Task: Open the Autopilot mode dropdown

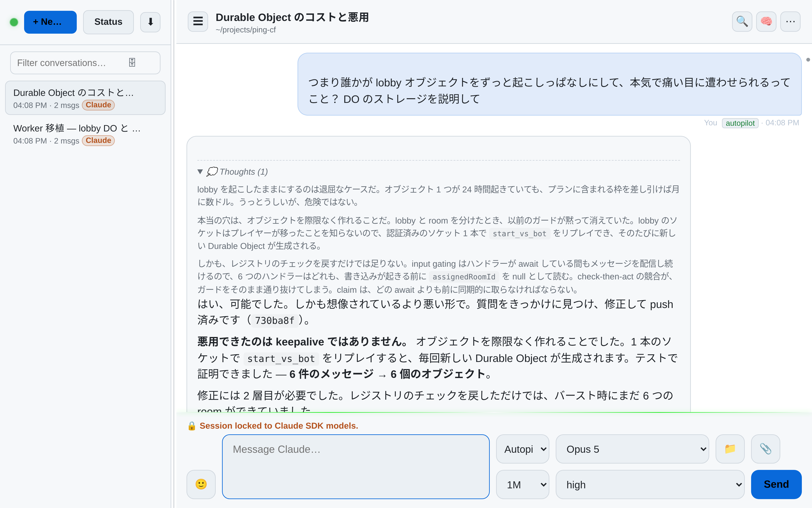Action: pyautogui.click(x=523, y=449)
